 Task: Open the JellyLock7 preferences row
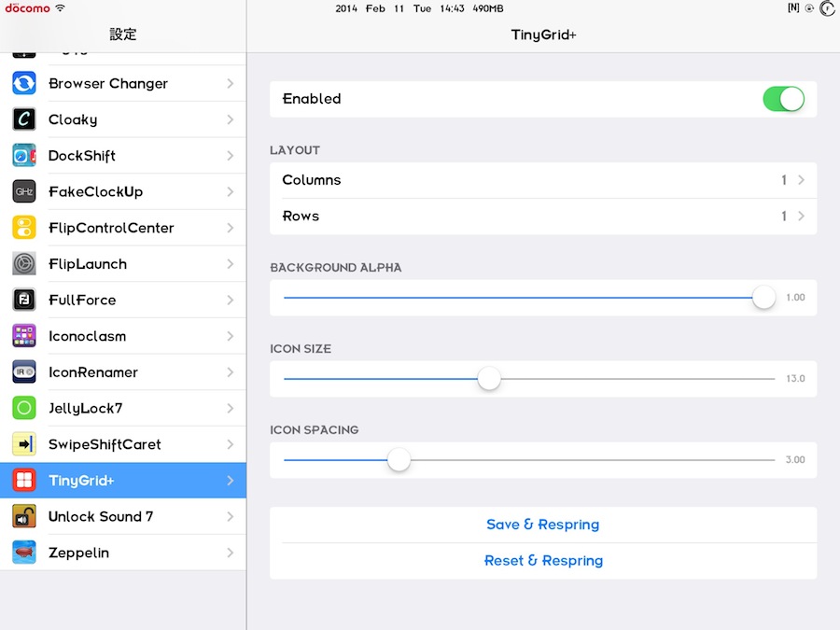(123, 408)
